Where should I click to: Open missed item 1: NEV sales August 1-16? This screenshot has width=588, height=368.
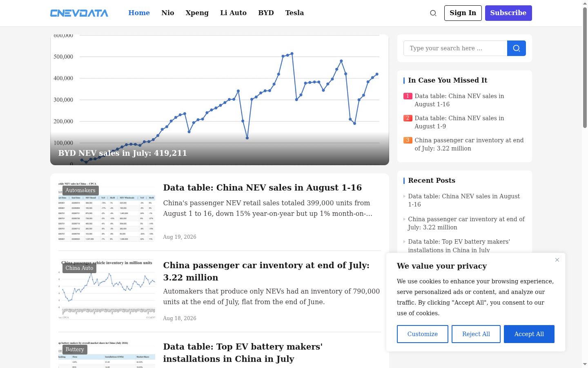click(459, 100)
